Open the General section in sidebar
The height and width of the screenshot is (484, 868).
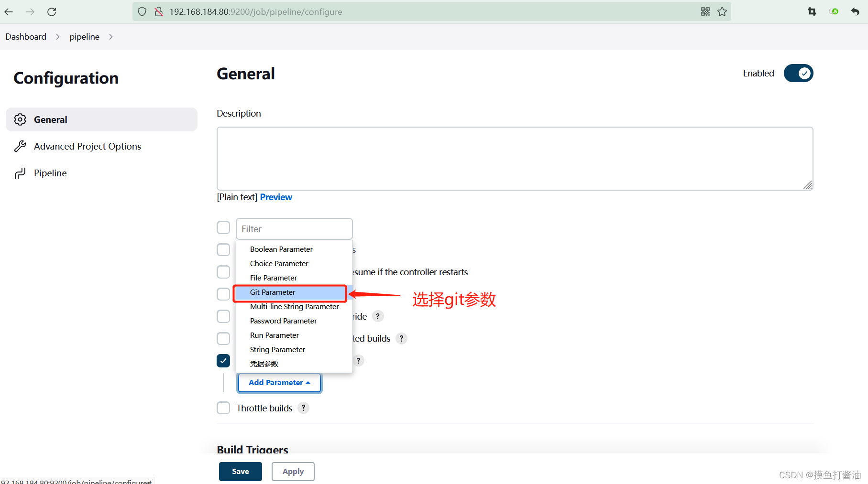[x=101, y=119]
